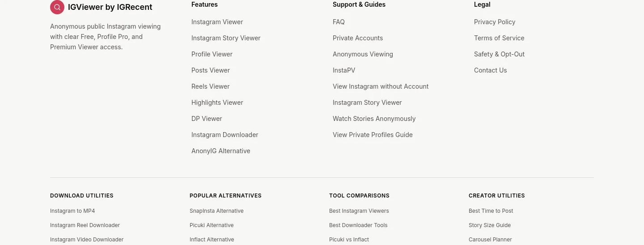Open the DP Viewer link
Image resolution: width=644 pixels, height=245 pixels.
[x=207, y=119]
